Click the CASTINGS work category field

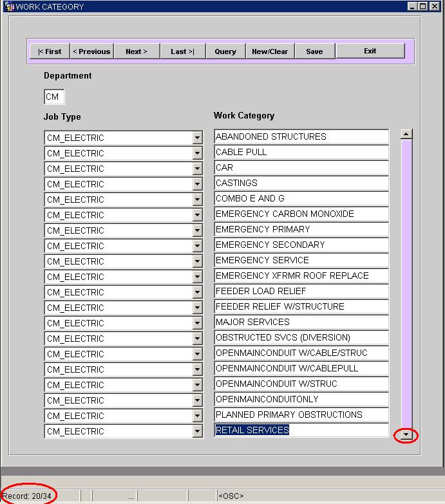coord(301,183)
